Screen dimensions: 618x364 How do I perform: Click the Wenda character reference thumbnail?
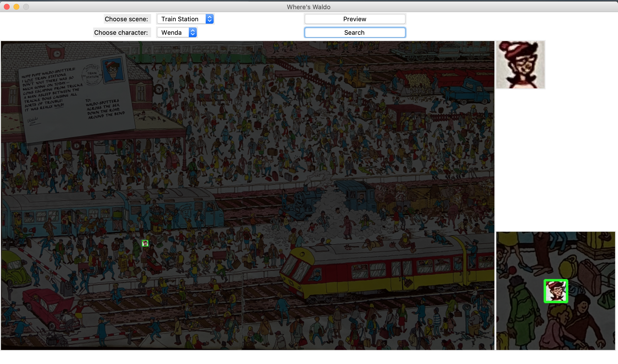coord(520,65)
